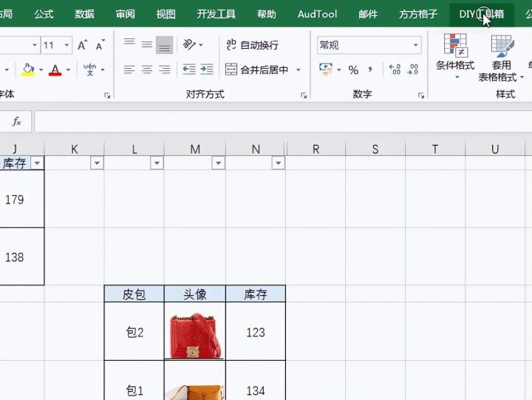Screen dimensions: 532x400
Task: Toggle 自动换行 wrap text
Action: 253,45
